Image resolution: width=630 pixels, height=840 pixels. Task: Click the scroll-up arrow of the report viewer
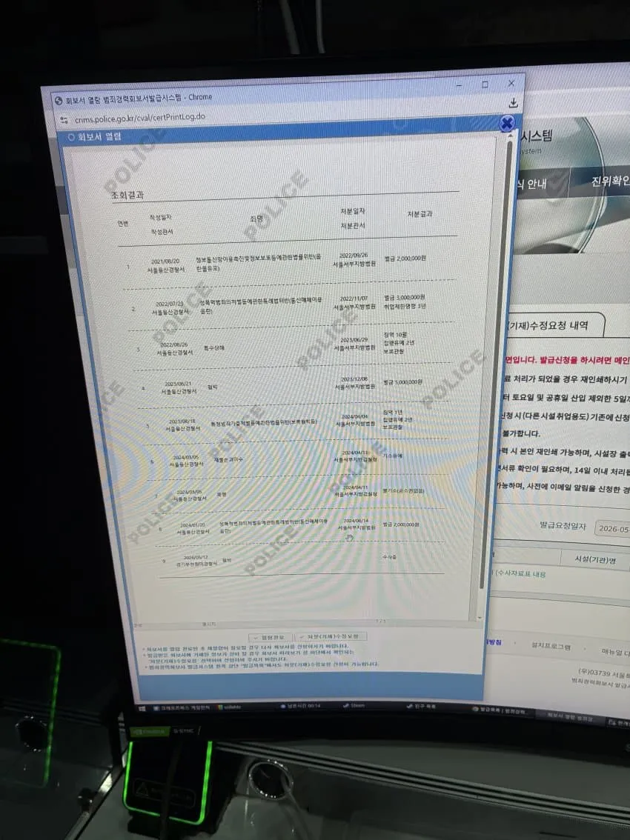(509, 136)
